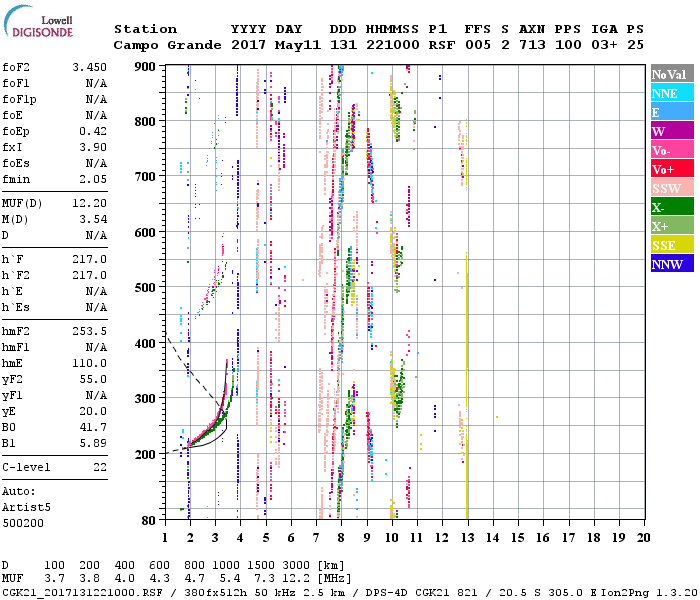Select the yellow SSE legend swatch

pos(671,245)
